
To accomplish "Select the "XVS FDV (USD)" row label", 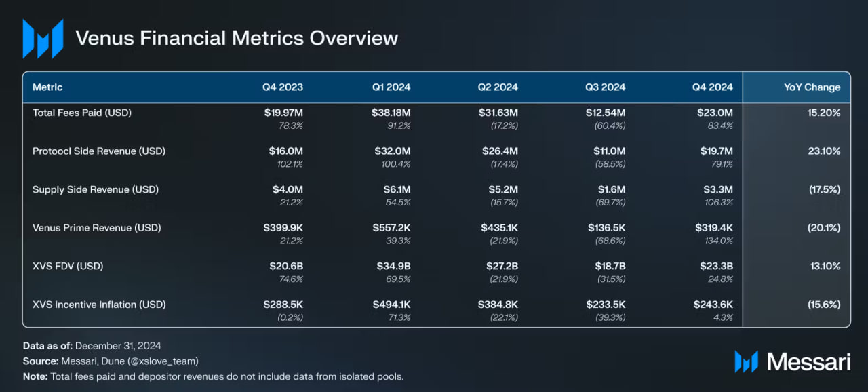I will point(68,266).
